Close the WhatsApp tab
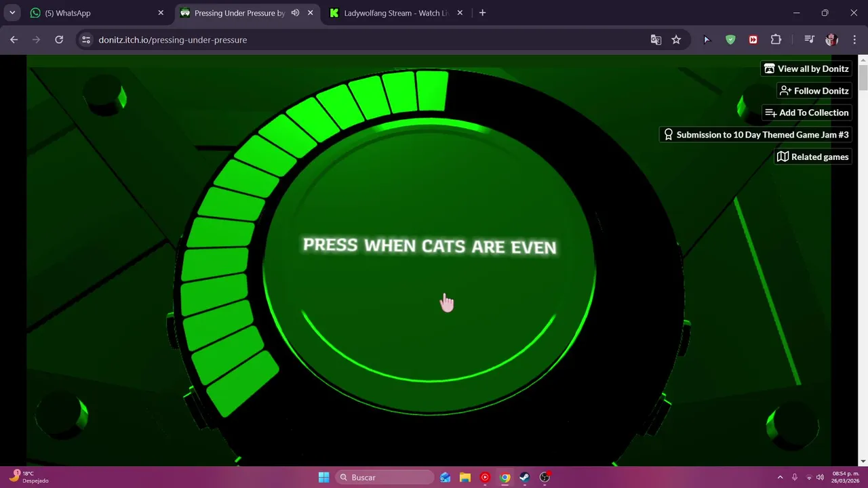The width and height of the screenshot is (868, 488). [x=161, y=13]
